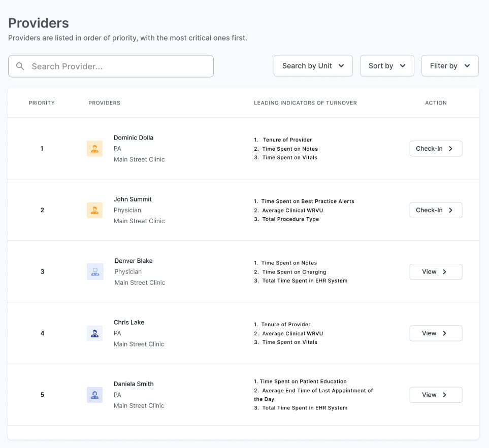Click View button for Chris Lake
Image resolution: width=489 pixels, height=448 pixels.
[435, 333]
